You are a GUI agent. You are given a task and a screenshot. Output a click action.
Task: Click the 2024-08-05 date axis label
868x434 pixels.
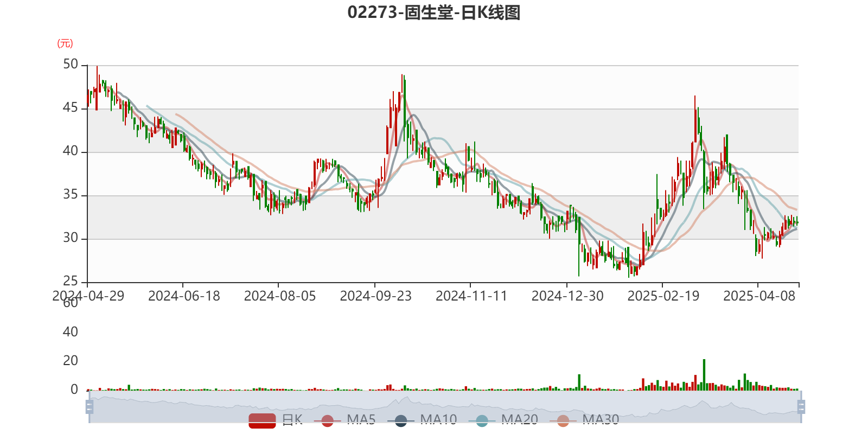(280, 296)
